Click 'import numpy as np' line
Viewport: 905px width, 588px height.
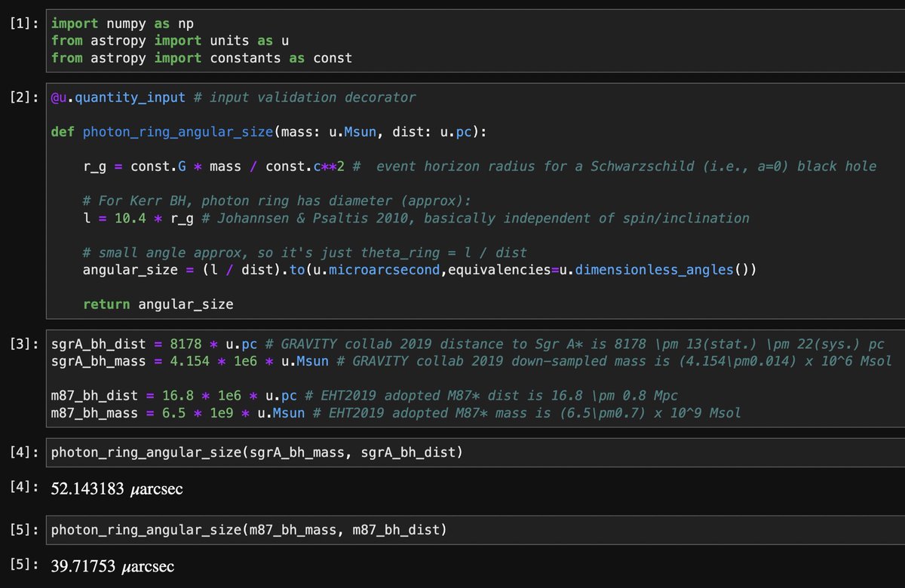click(122, 23)
